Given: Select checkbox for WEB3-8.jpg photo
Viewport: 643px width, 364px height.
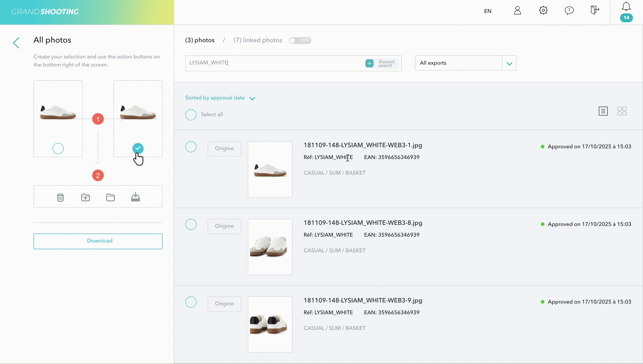Looking at the screenshot, I should click(x=191, y=225).
